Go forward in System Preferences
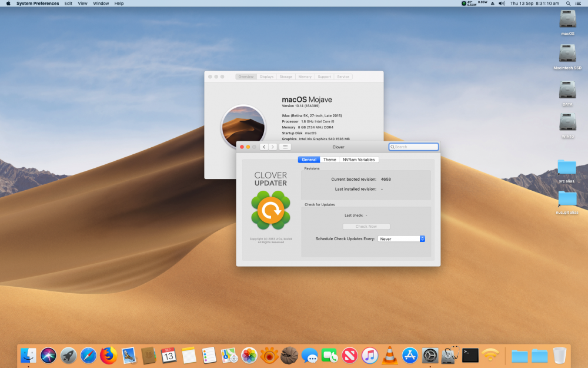588x368 pixels. (x=273, y=147)
